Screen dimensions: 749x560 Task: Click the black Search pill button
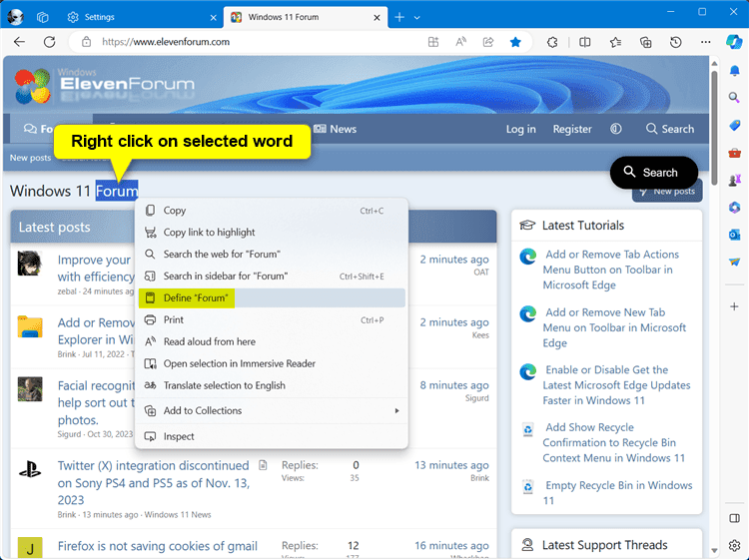click(653, 173)
